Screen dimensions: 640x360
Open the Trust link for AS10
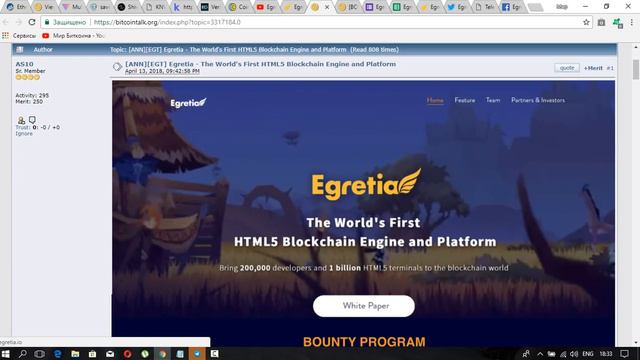click(23, 127)
